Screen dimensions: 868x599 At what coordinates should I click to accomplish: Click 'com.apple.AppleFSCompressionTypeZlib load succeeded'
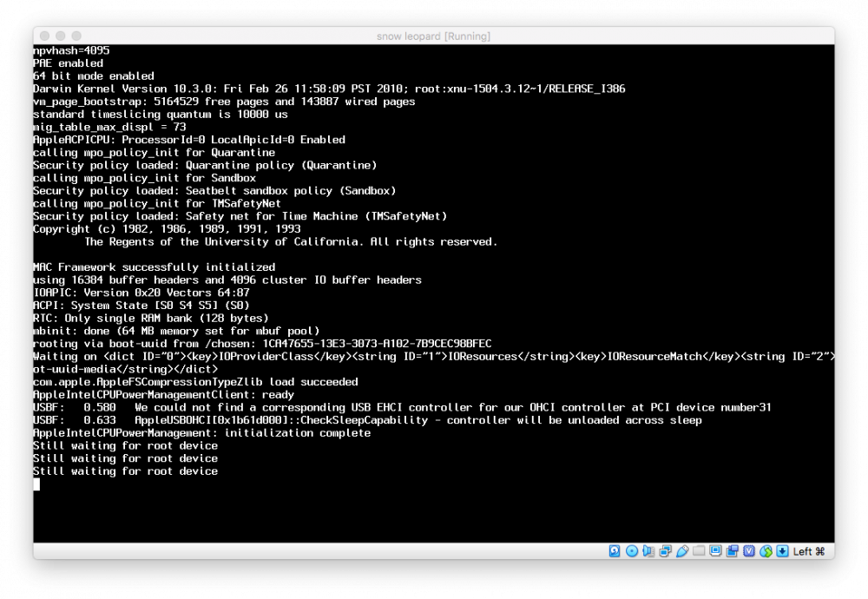pos(195,381)
